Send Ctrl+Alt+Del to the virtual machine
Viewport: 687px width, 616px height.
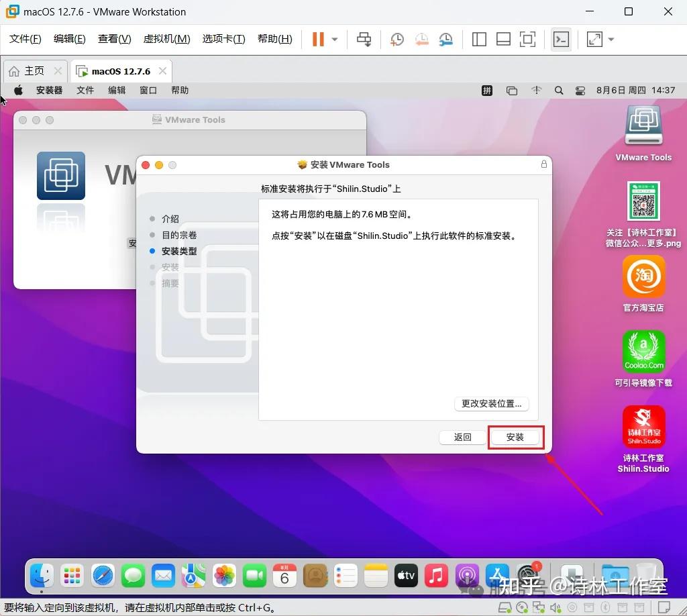click(364, 39)
